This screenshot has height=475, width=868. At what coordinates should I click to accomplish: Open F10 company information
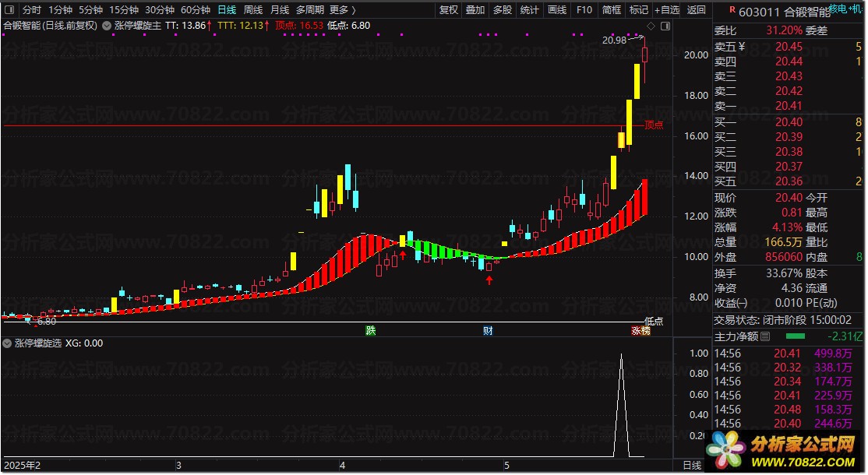coord(584,10)
